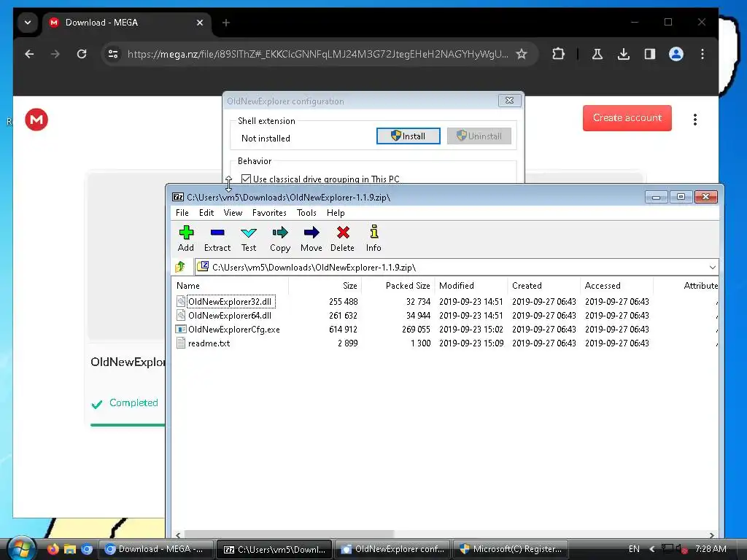Open the Windows Start menu orb
This screenshot has height=560, width=747.
point(21,548)
